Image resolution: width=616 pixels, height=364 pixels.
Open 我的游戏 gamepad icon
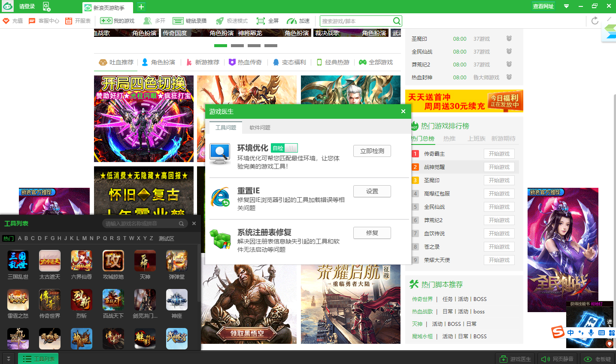tap(106, 21)
